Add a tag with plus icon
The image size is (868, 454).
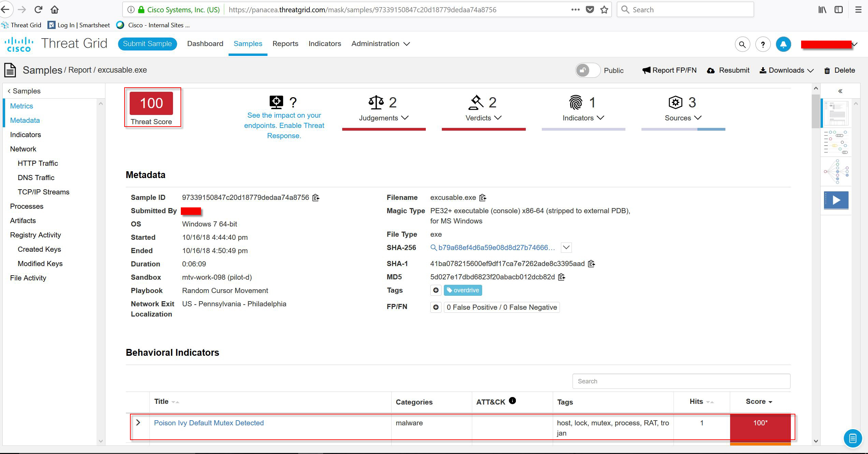click(436, 290)
